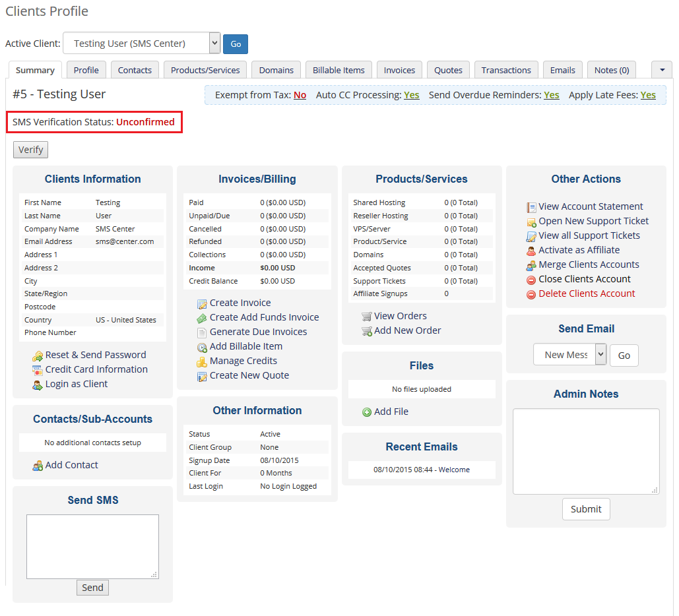Click the blue Go button beside Active Client
679x616 pixels.
pos(236,44)
